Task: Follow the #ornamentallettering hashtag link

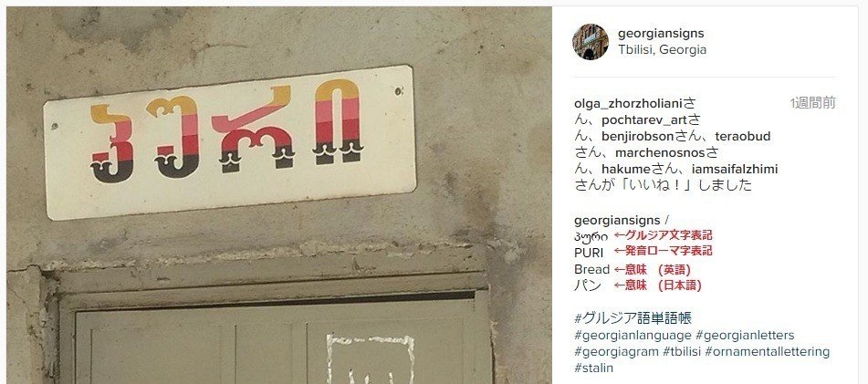Action: pos(768,352)
